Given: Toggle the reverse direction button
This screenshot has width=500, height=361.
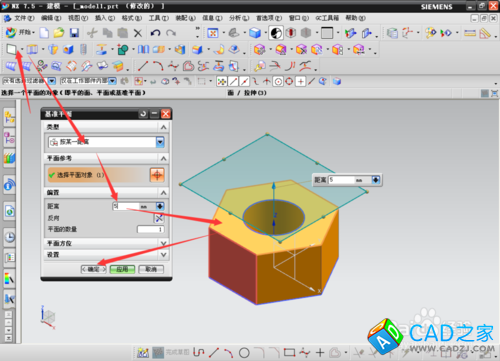Looking at the screenshot, I should click(x=159, y=218).
